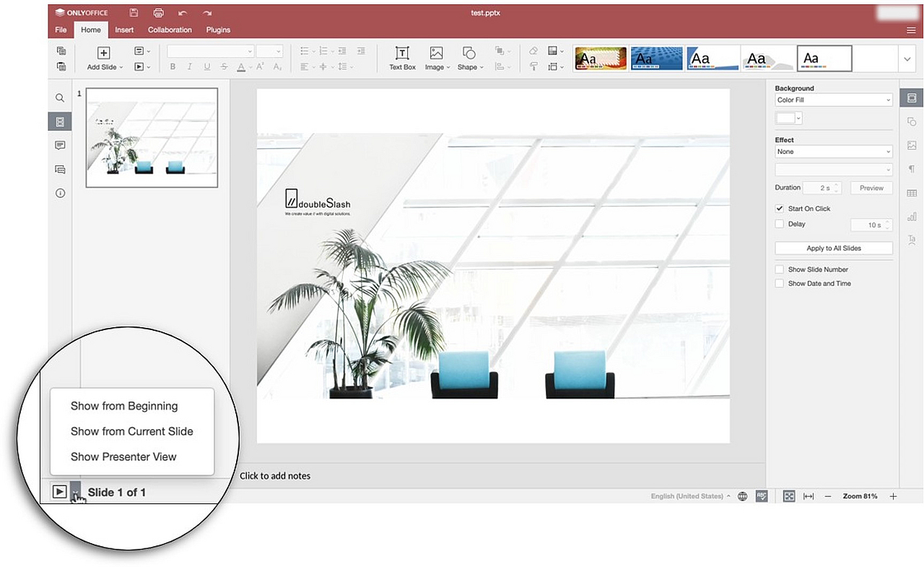
Task: Switch to the Insert tab
Action: (x=124, y=30)
